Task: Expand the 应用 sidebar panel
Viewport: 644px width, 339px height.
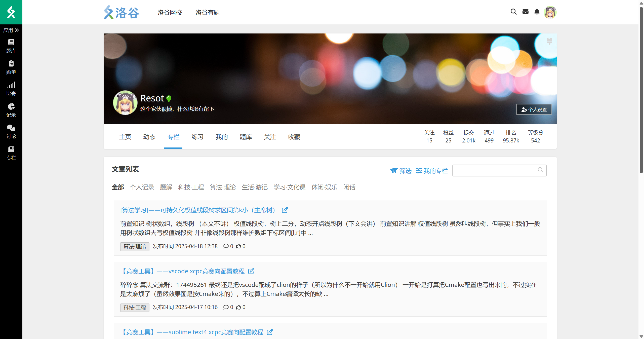Action: pos(11,30)
